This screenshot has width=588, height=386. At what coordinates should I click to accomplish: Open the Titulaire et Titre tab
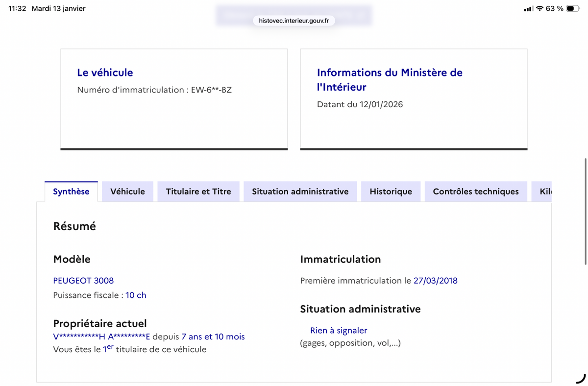(x=198, y=192)
